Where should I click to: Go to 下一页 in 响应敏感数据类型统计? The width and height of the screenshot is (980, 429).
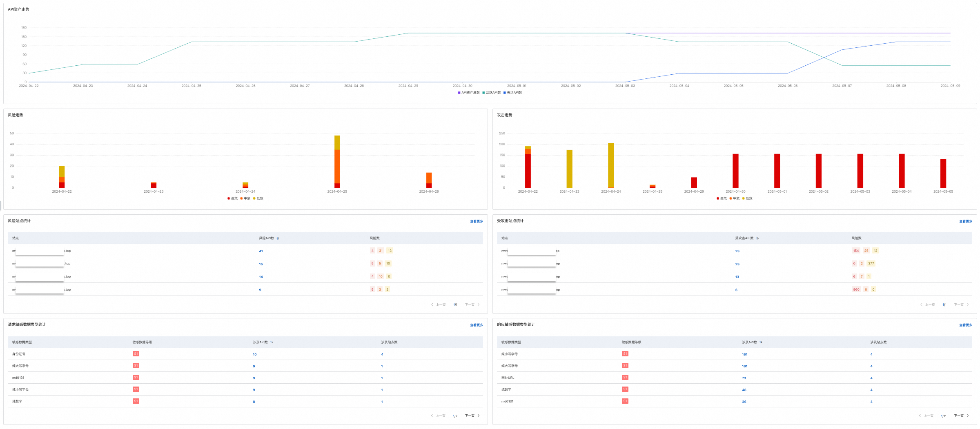(961, 416)
